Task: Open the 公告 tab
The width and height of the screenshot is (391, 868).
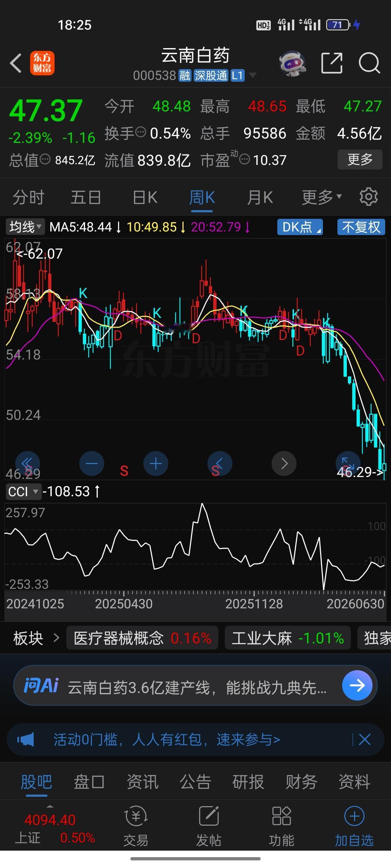Action: point(195,782)
